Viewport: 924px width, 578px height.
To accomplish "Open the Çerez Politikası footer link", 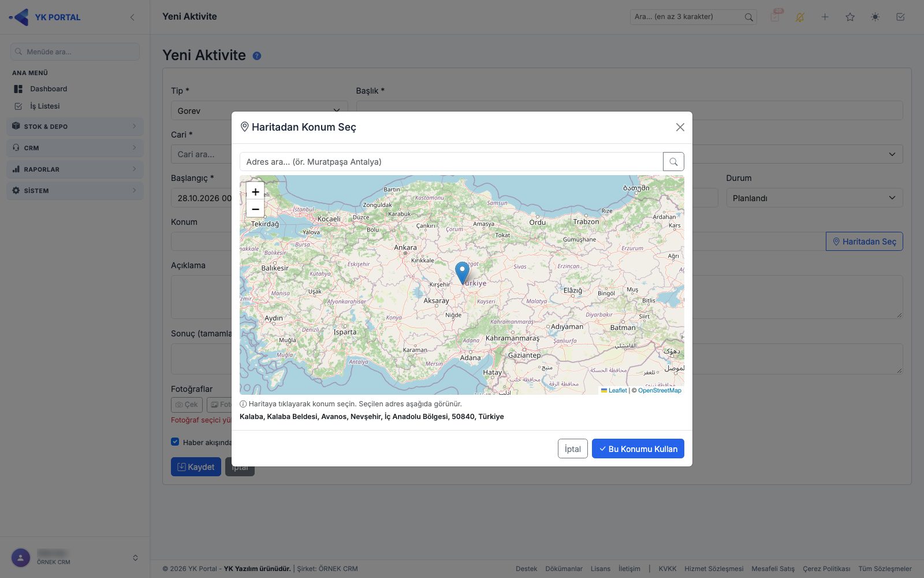I will click(826, 569).
